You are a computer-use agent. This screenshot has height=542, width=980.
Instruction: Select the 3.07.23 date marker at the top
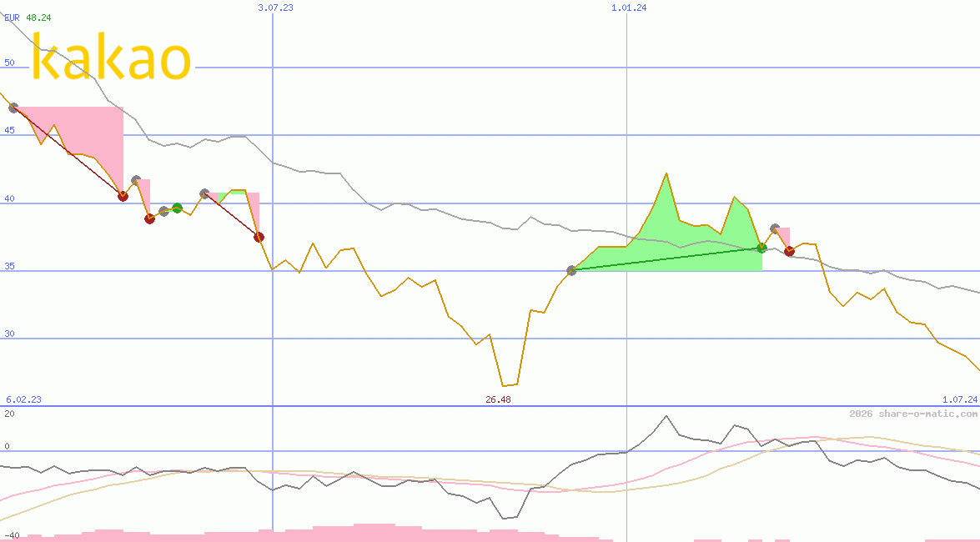click(275, 8)
